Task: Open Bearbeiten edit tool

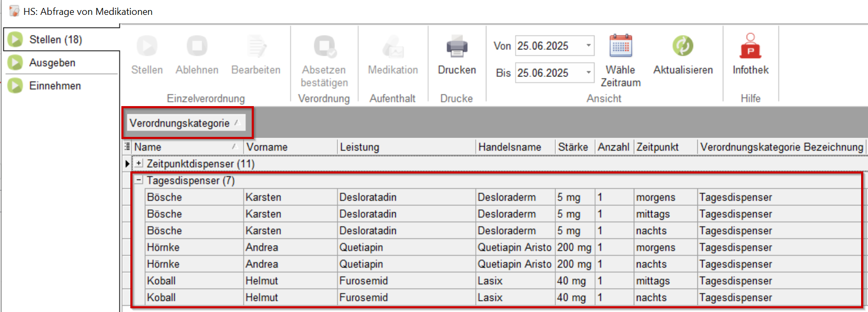Action: (x=256, y=46)
